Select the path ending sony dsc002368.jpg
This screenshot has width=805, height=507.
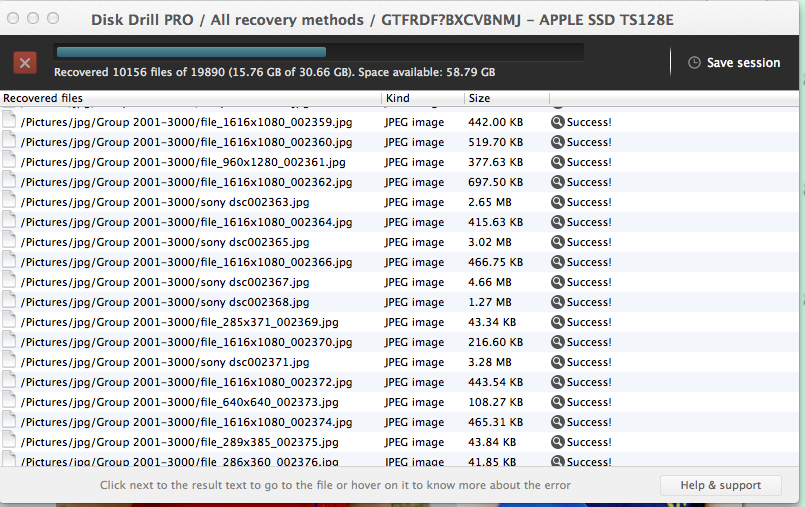pyautogui.click(x=165, y=302)
